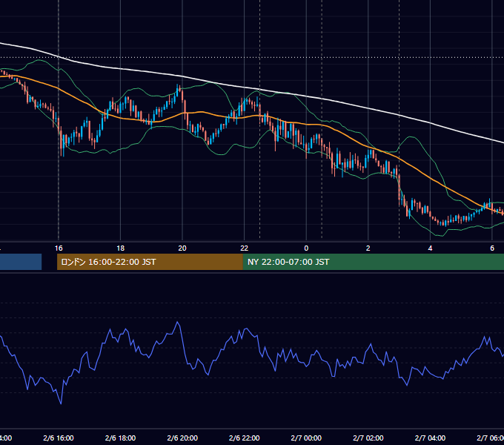Click the 2/6 16:00 label on the lower axis
Screen dimensions: 504x445
[59, 438]
